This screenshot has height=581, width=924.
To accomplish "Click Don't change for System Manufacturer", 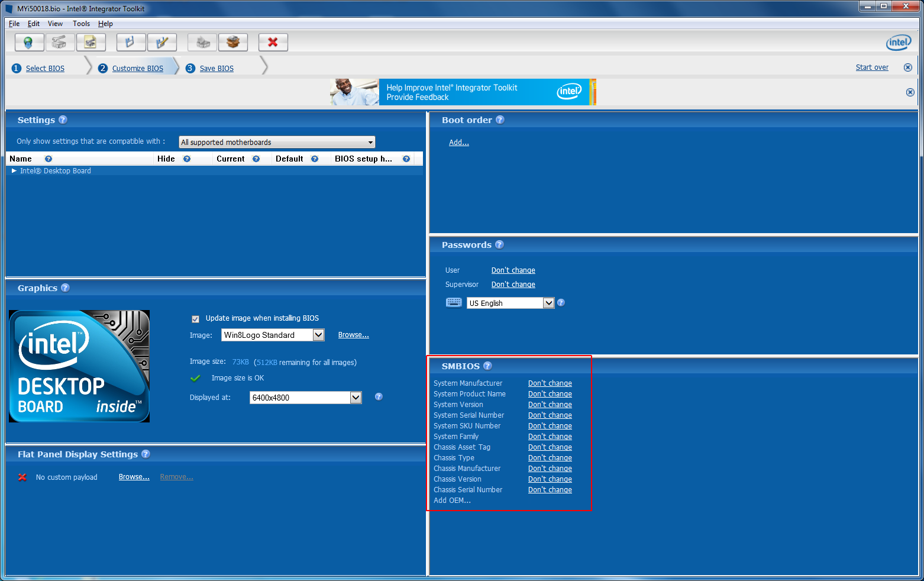I will (550, 383).
